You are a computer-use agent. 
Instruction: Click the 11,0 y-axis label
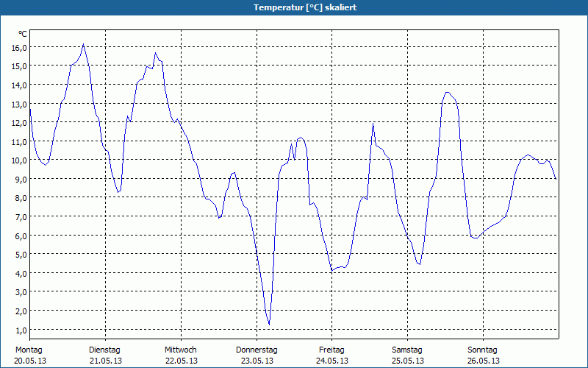pos(19,142)
